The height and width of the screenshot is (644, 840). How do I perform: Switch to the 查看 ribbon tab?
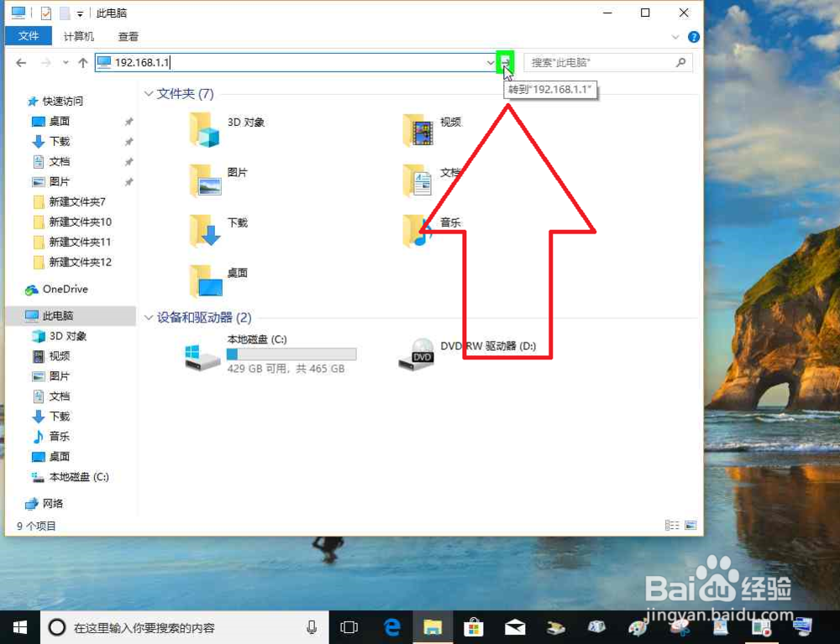128,36
